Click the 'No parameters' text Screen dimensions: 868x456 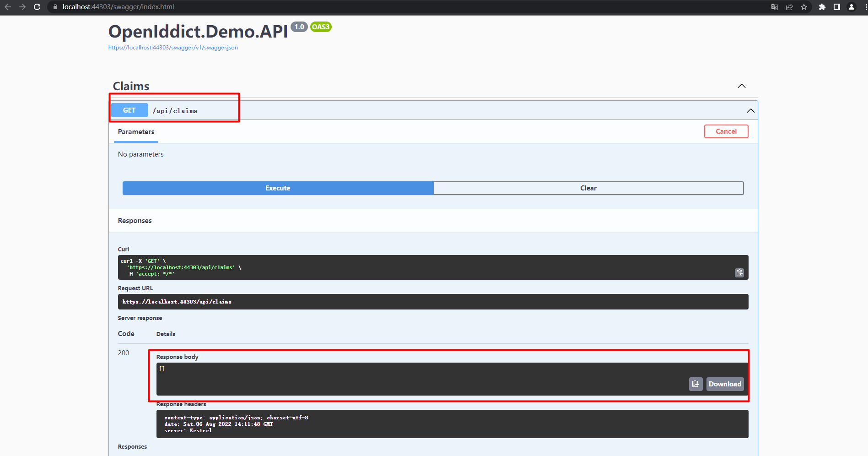tap(140, 154)
